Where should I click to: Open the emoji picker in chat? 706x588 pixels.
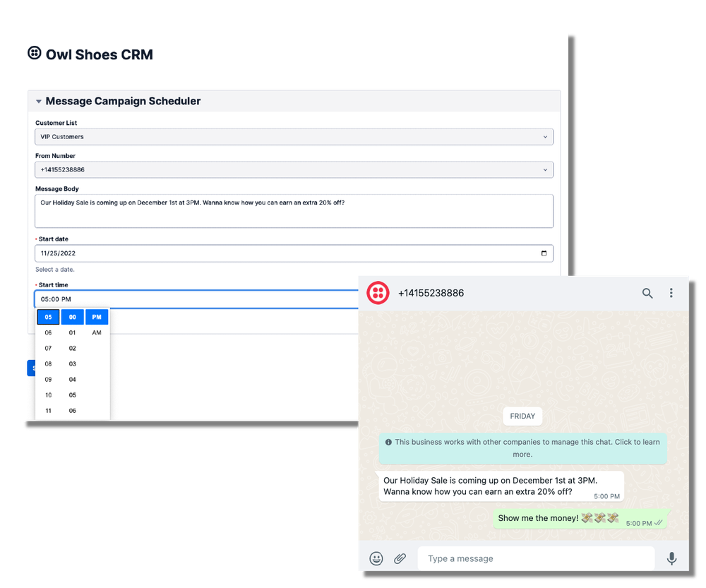click(x=377, y=558)
